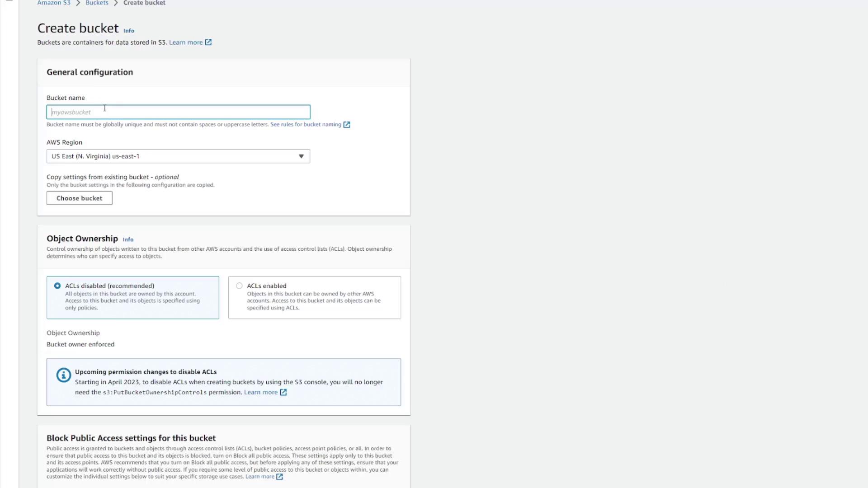Open the AWS Region dropdown

click(x=178, y=156)
